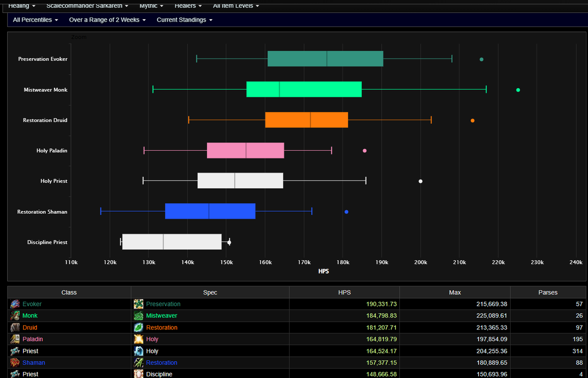Click the Restoration Shaman spec icon
The image size is (588, 378).
click(139, 363)
